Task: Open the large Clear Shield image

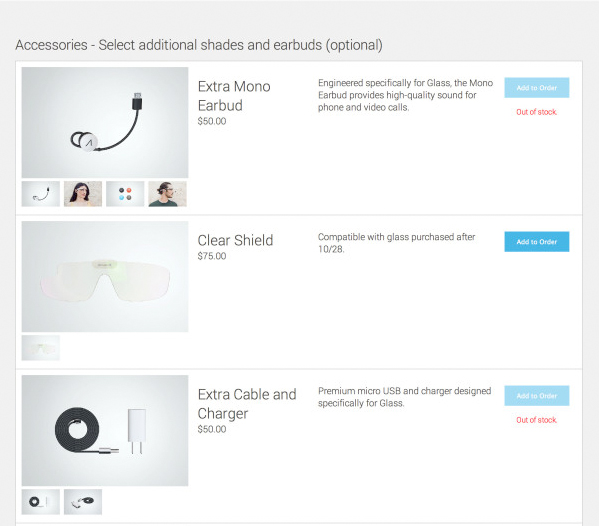Action: (x=105, y=276)
